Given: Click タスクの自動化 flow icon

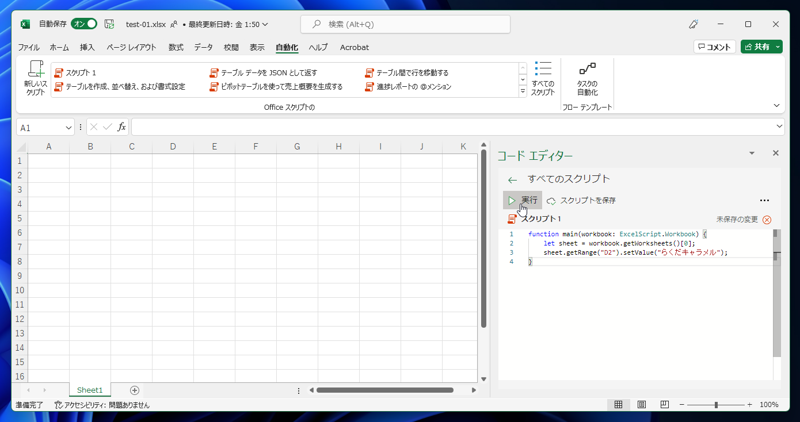Looking at the screenshot, I should pyautogui.click(x=587, y=78).
